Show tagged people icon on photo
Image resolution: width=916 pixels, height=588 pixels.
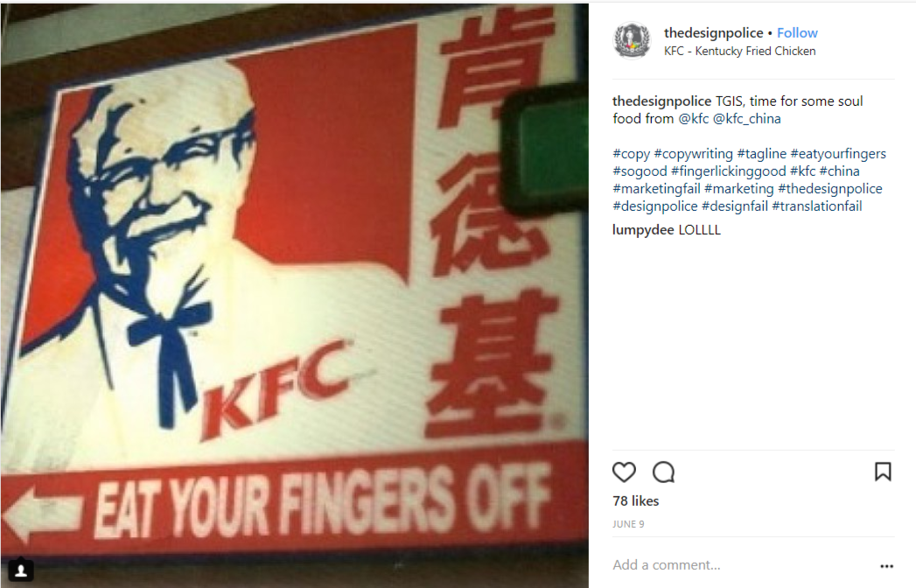point(21,570)
